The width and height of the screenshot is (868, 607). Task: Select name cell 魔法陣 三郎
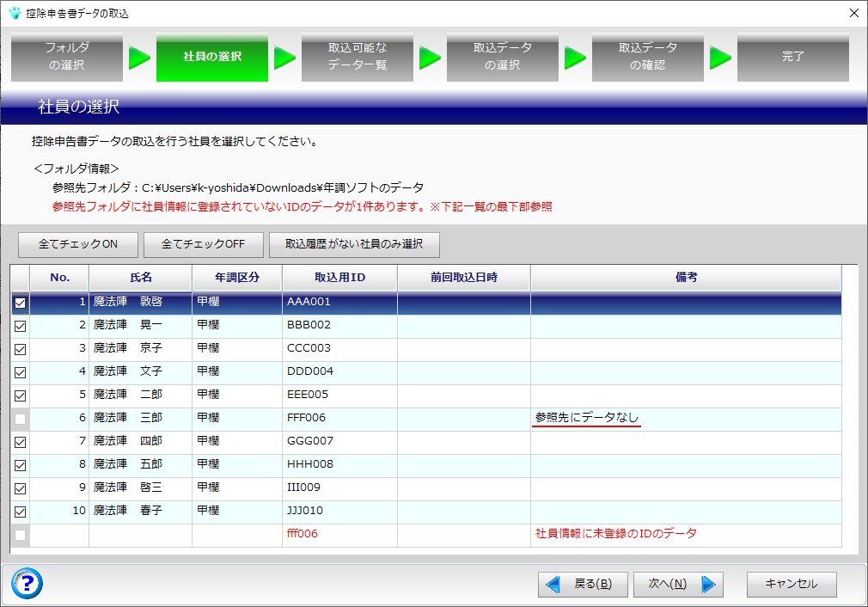141,419
